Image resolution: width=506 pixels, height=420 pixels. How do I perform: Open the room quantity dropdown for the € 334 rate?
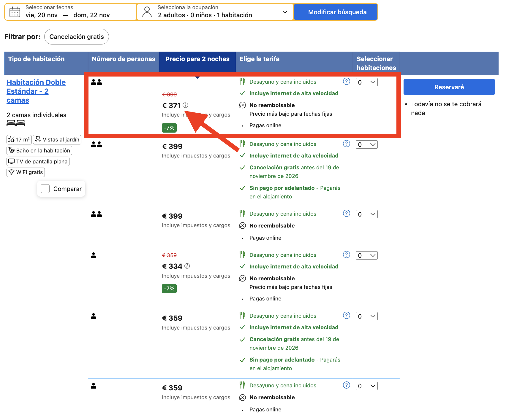tap(367, 255)
